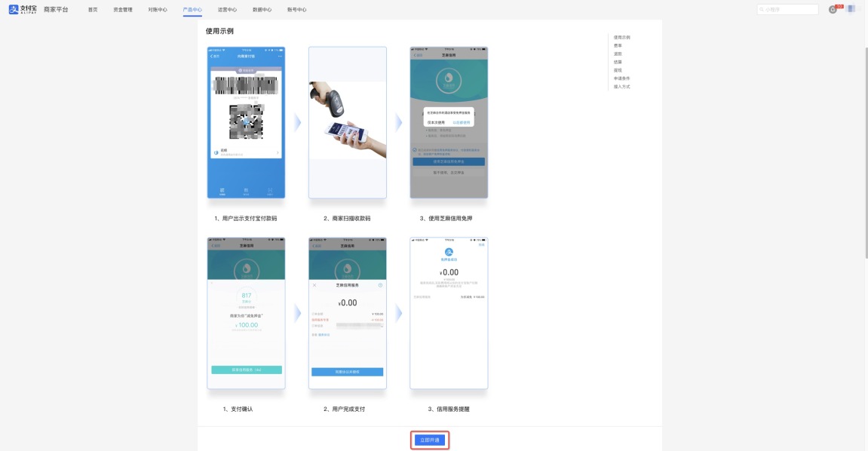Image resolution: width=868 pixels, height=451 pixels.
Task: Open the 支付确认 phone screenshot
Action: pyautogui.click(x=247, y=313)
